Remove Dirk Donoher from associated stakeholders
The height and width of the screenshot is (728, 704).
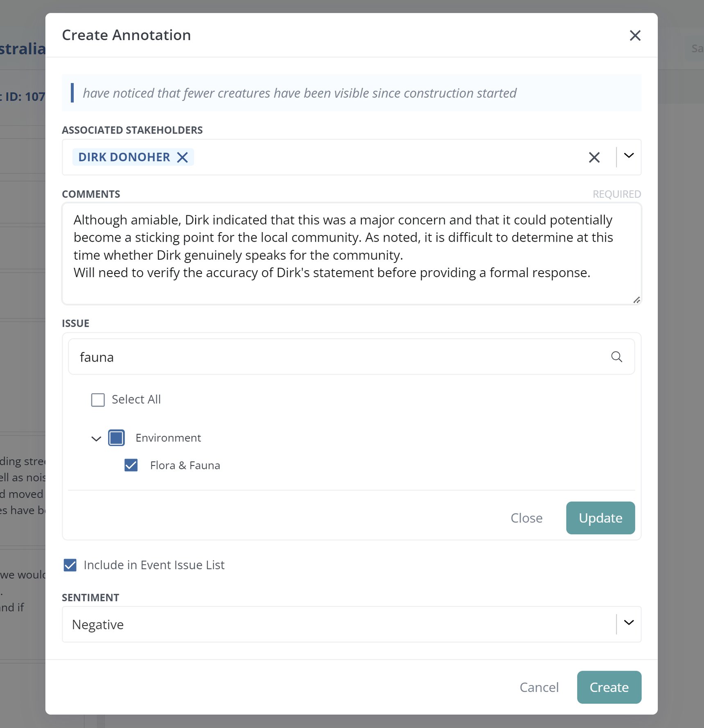tap(183, 157)
